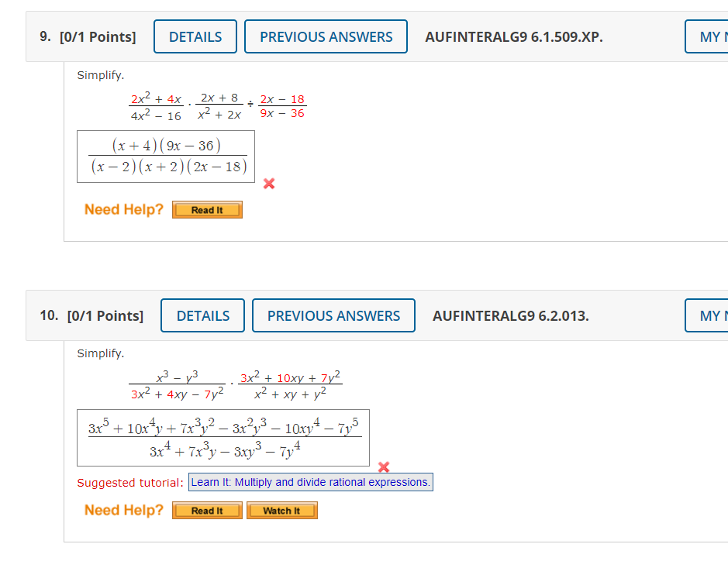Click the red X mark beside question 10's answer
728x575 pixels.
(383, 467)
